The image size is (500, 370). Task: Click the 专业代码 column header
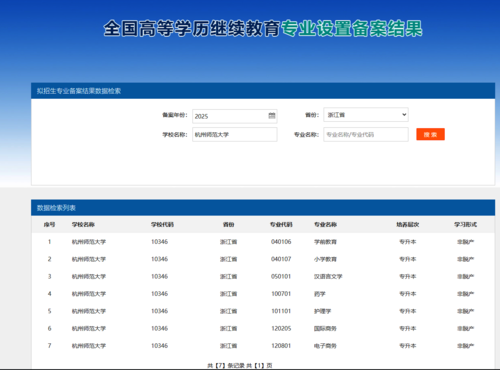[x=281, y=225]
